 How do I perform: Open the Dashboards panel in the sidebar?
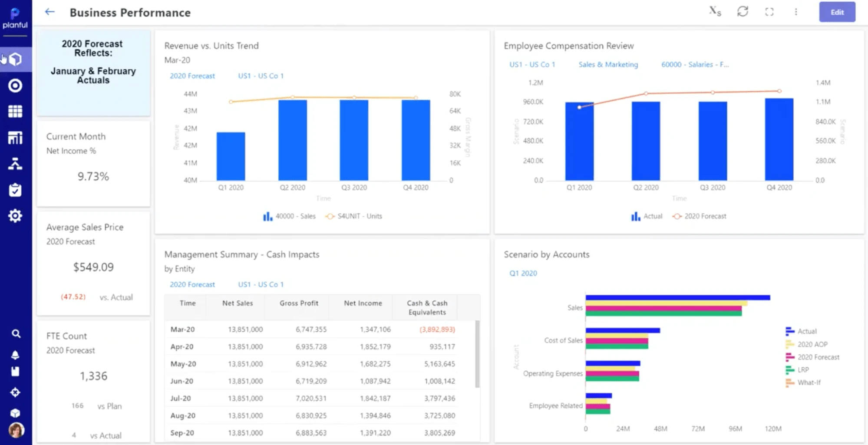pyautogui.click(x=15, y=59)
